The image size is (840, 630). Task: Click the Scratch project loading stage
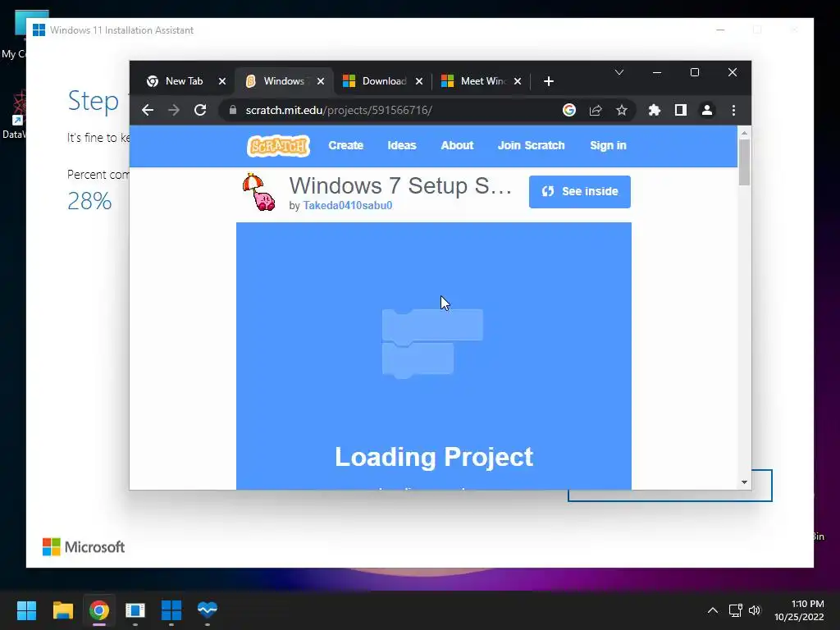tap(433, 356)
